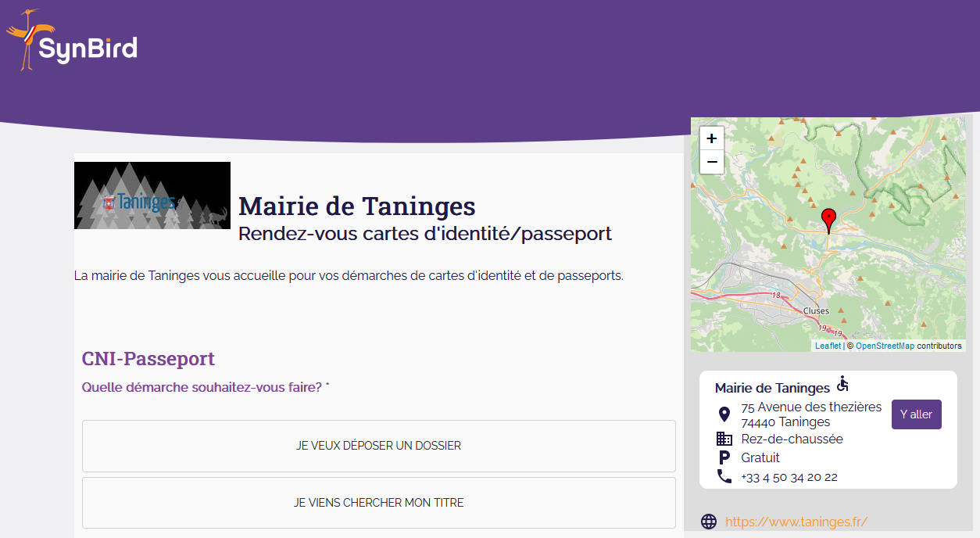Click the building floor icon

pyautogui.click(x=724, y=439)
